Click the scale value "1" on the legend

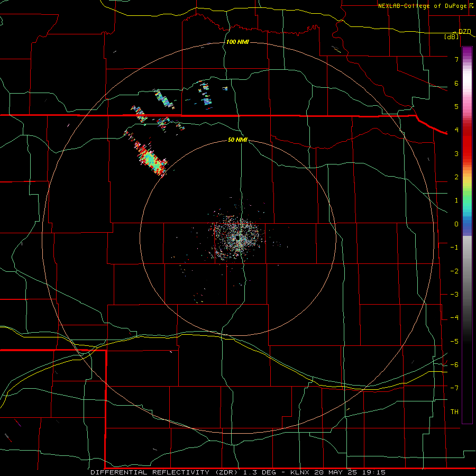tap(456, 200)
